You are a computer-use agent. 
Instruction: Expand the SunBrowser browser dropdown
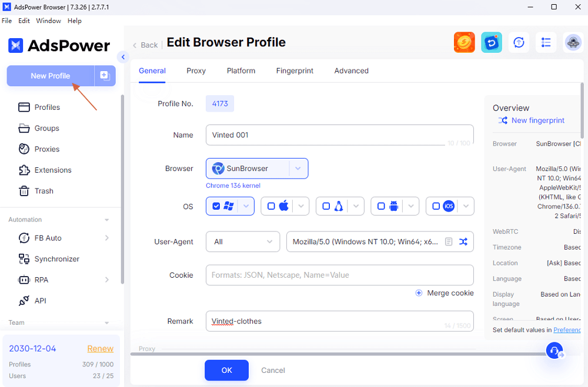click(x=298, y=169)
